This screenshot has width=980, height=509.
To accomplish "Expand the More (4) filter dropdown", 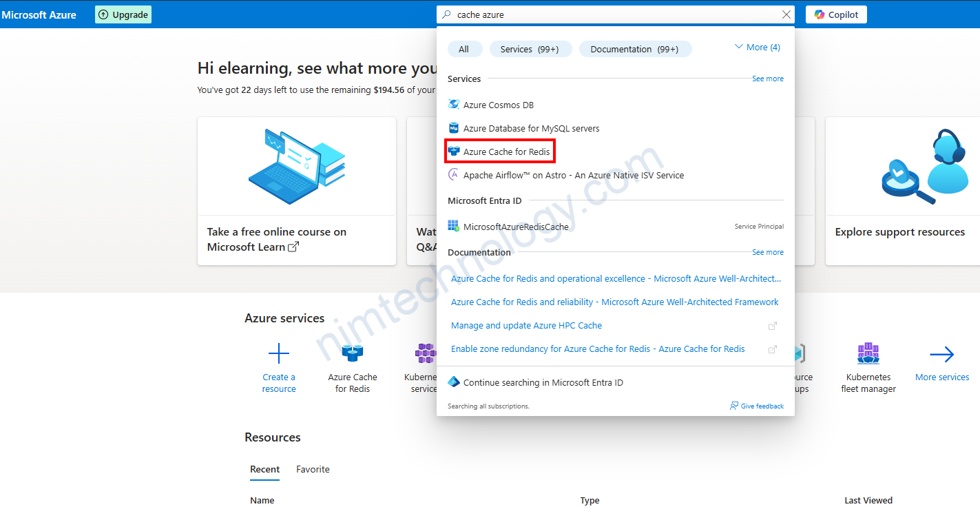I will [758, 47].
